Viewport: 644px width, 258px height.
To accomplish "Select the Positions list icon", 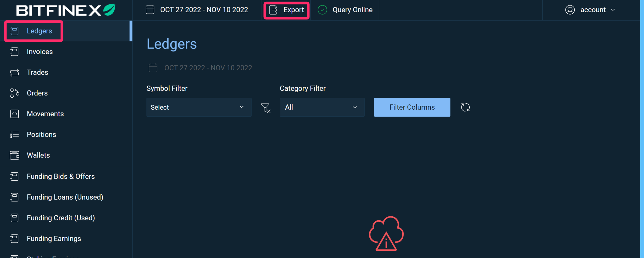I will click(x=14, y=134).
